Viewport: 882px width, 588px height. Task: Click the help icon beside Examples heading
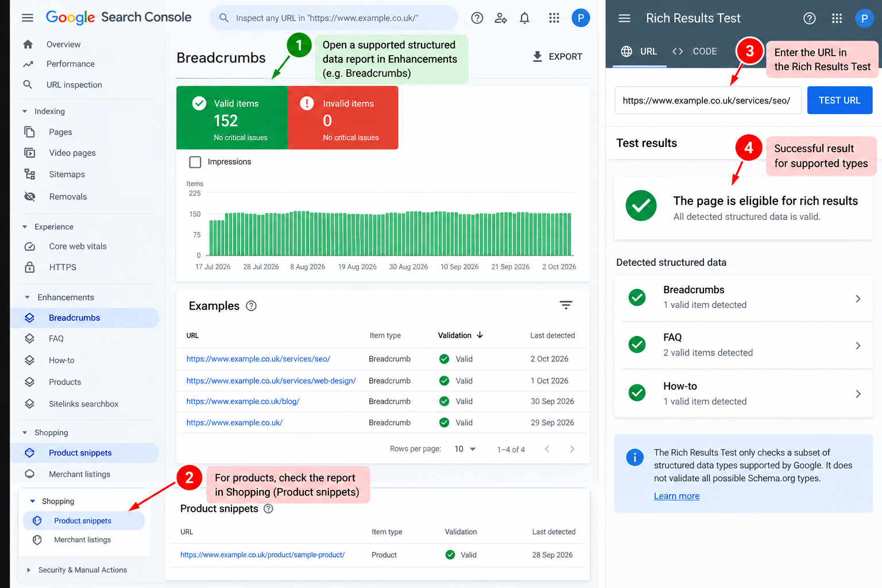point(251,305)
